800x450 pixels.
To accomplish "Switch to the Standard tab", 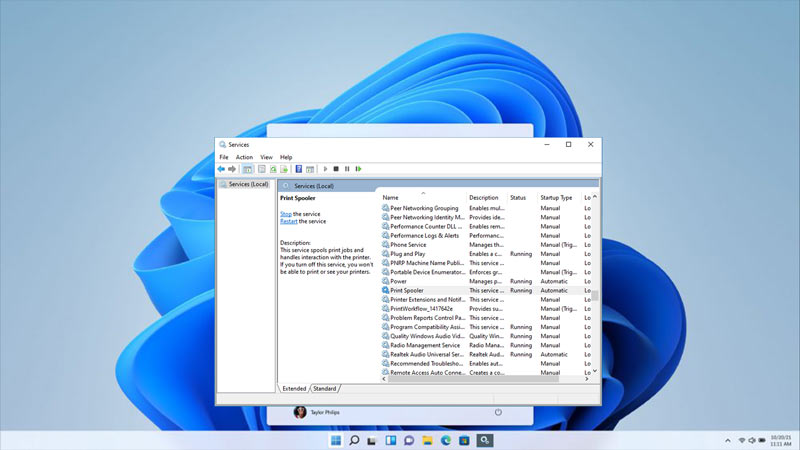I will [324, 388].
